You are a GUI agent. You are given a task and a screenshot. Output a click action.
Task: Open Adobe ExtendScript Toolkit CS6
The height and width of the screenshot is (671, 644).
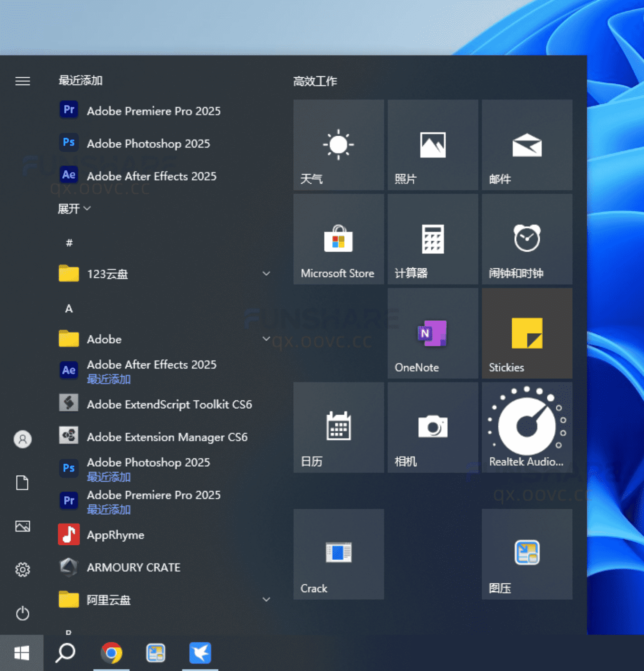[x=169, y=404]
